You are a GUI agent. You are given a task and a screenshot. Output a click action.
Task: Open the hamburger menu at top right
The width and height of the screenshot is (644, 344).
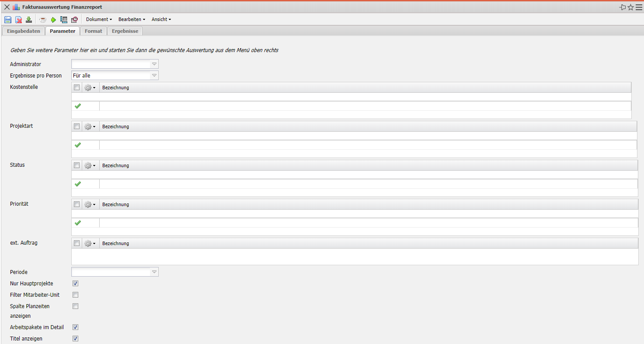639,7
